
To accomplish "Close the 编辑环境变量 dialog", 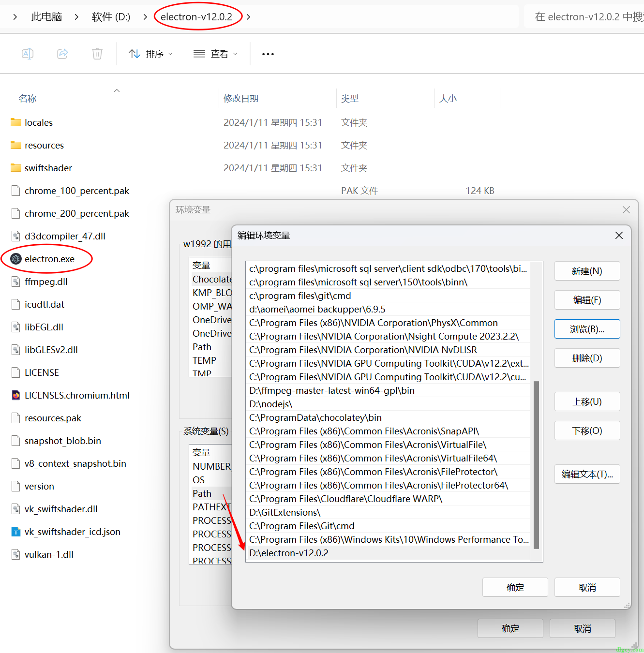I will 619,236.
